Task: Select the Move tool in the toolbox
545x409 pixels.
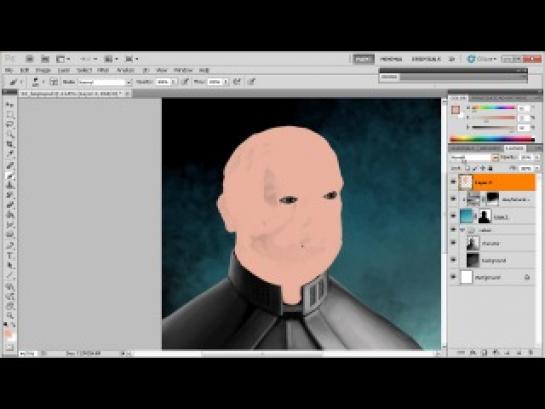Action: click(10, 105)
